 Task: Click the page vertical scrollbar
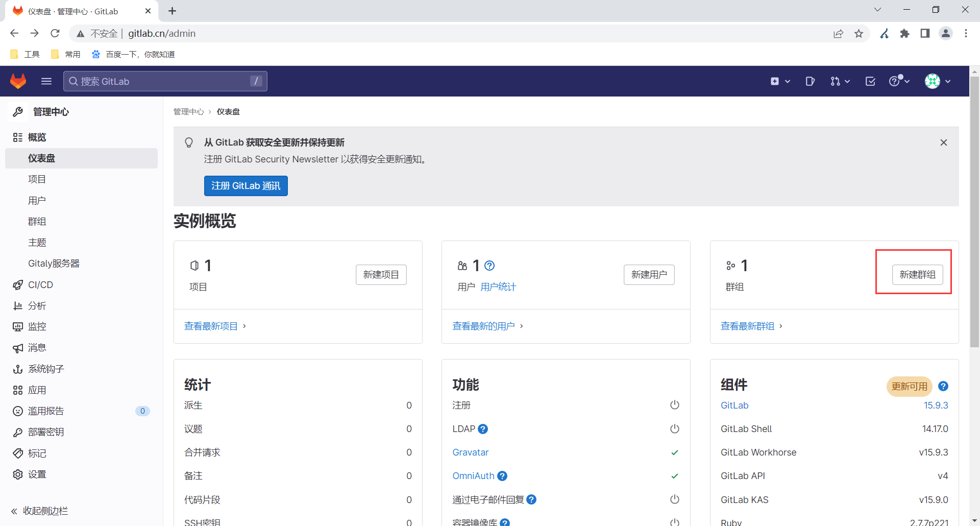974,211
